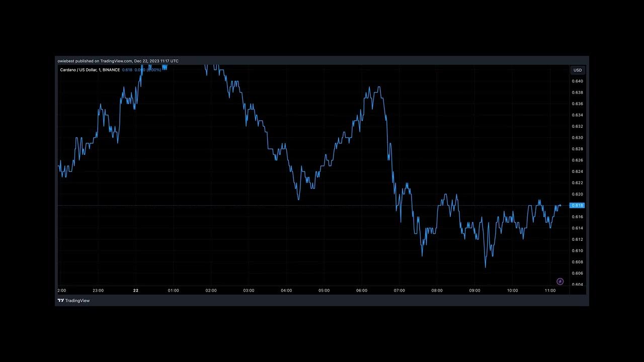
Task: Click the 23:00 time axis label
Action: tap(98, 291)
